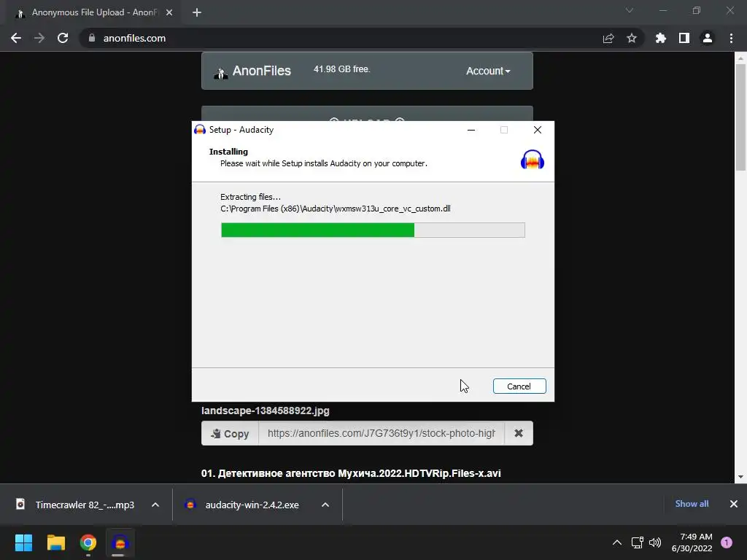Image resolution: width=747 pixels, height=560 pixels.
Task: Open the Windows Start menu
Action: pyautogui.click(x=24, y=542)
